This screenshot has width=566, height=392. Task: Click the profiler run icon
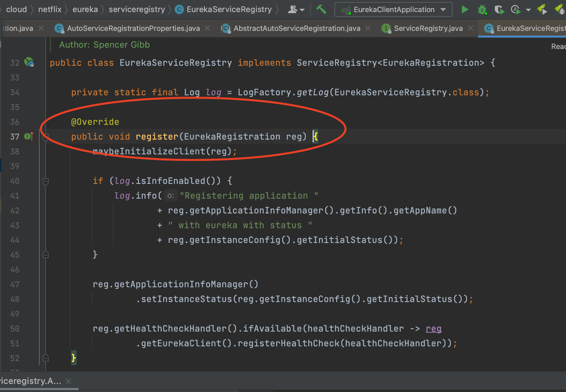pos(515,9)
